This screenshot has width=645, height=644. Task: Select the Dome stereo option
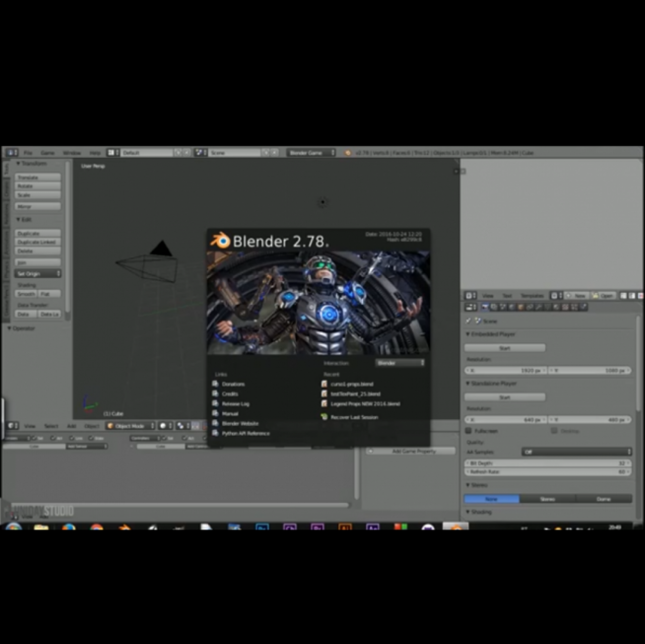click(x=604, y=499)
